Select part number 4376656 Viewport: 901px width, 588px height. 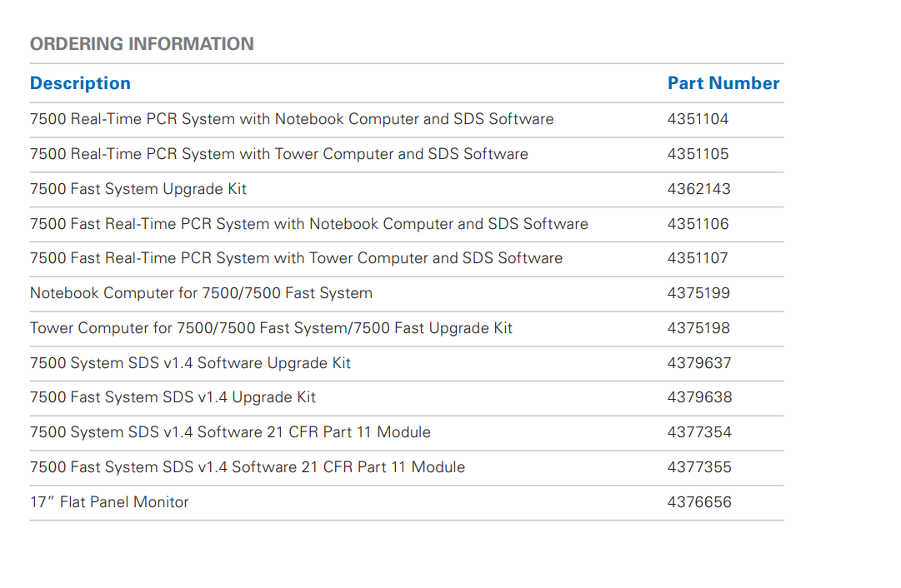699,502
